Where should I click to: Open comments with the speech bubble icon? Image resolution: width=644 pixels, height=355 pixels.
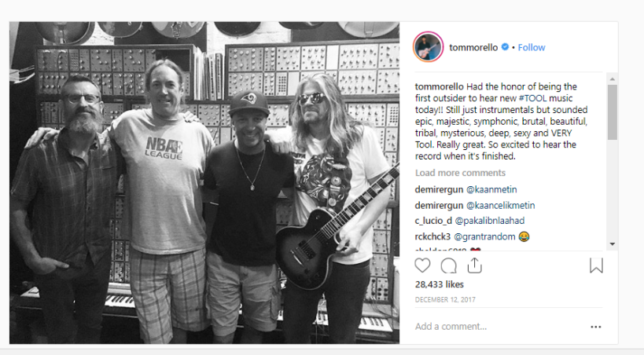448,266
